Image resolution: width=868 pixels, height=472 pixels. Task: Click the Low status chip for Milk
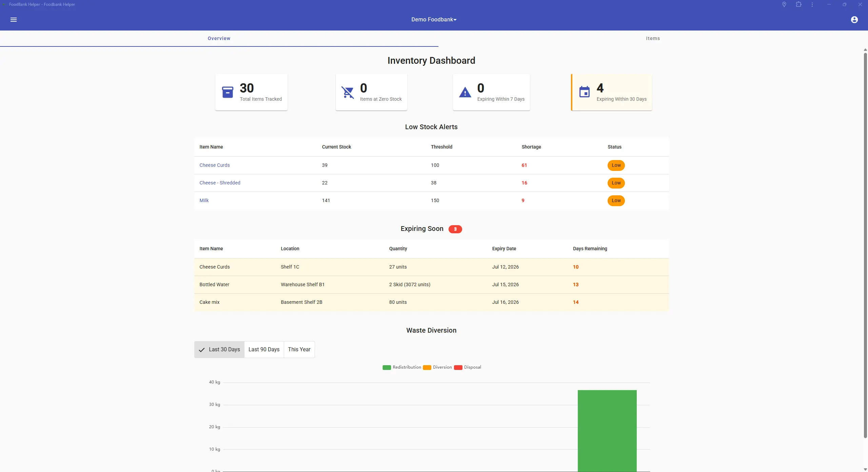(616, 201)
